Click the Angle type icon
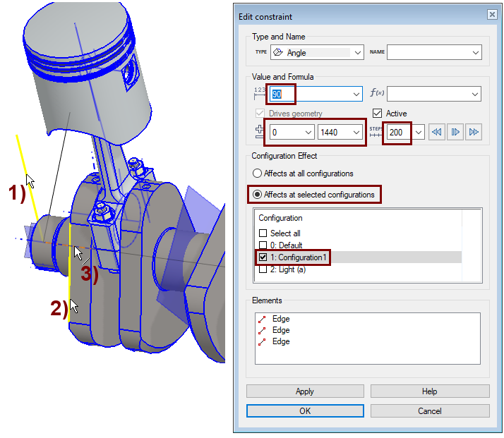This screenshot has height=438, width=504. coord(278,52)
